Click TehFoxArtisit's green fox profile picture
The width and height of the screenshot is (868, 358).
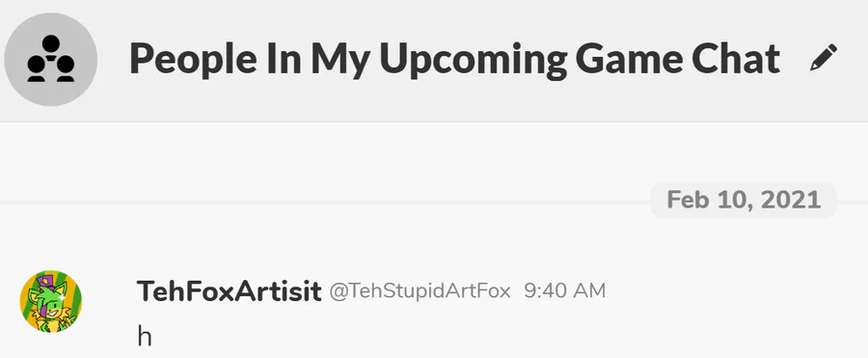tap(51, 301)
